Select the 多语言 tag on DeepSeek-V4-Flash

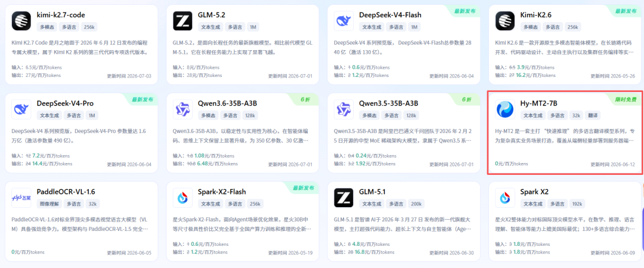pos(396,27)
